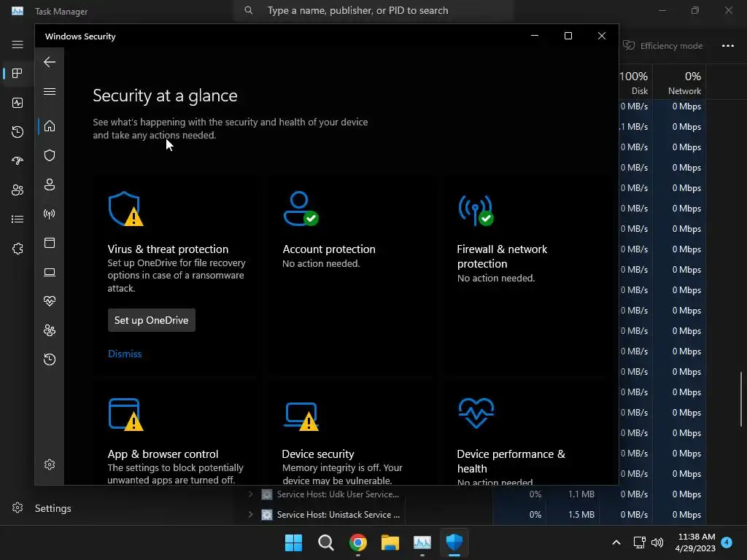Open Task Manager Performance page icon
The width and height of the screenshot is (747, 560).
pos(18,103)
